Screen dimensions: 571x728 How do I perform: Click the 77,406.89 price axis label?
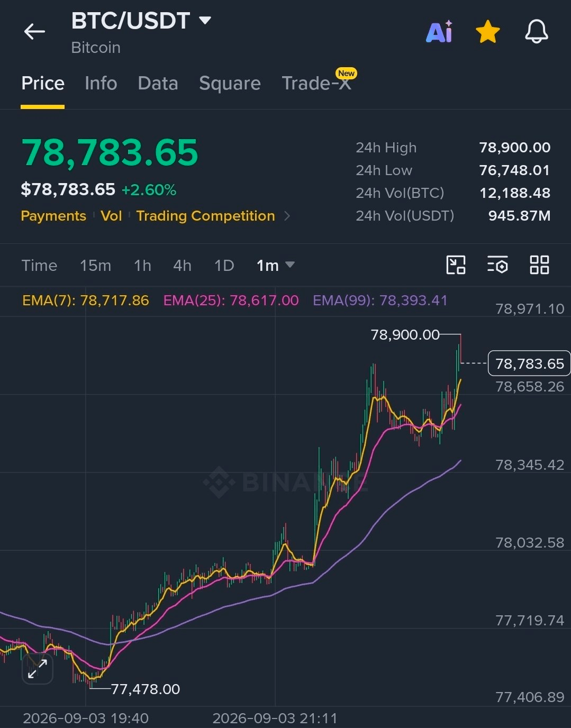[530, 697]
